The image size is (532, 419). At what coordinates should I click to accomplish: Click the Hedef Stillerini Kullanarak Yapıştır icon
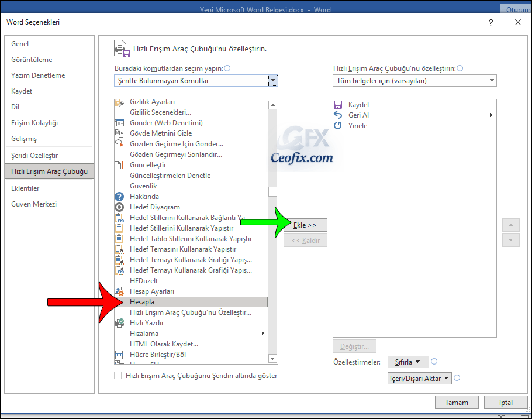click(119, 228)
